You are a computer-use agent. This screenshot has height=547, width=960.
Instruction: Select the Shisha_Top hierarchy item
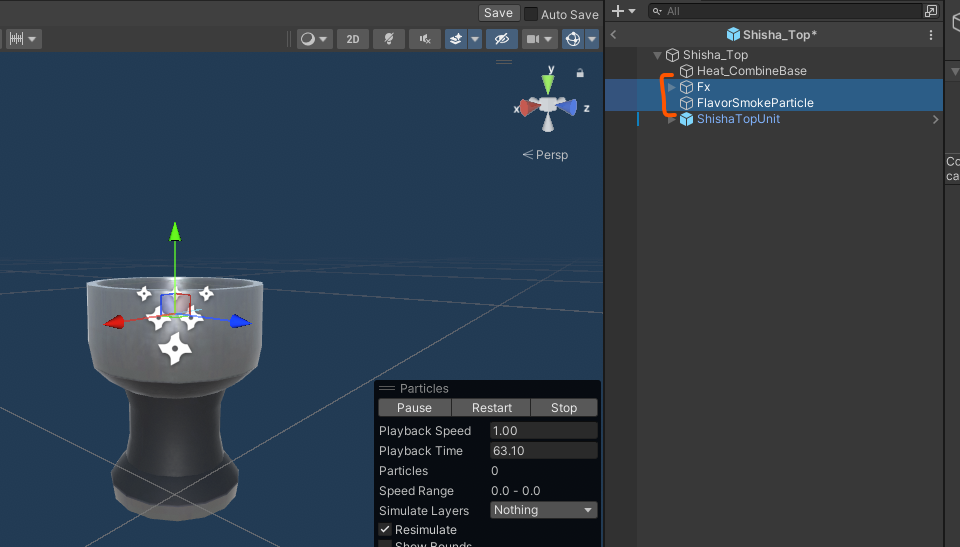[x=715, y=55]
